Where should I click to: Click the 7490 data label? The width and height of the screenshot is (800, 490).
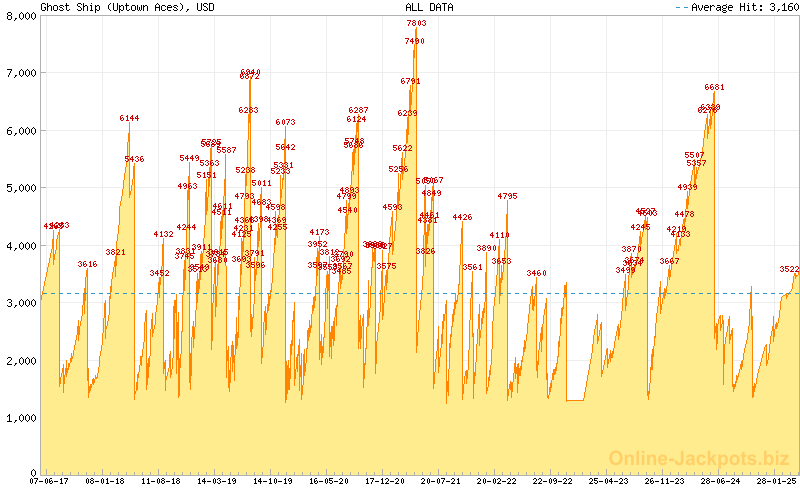(x=414, y=41)
